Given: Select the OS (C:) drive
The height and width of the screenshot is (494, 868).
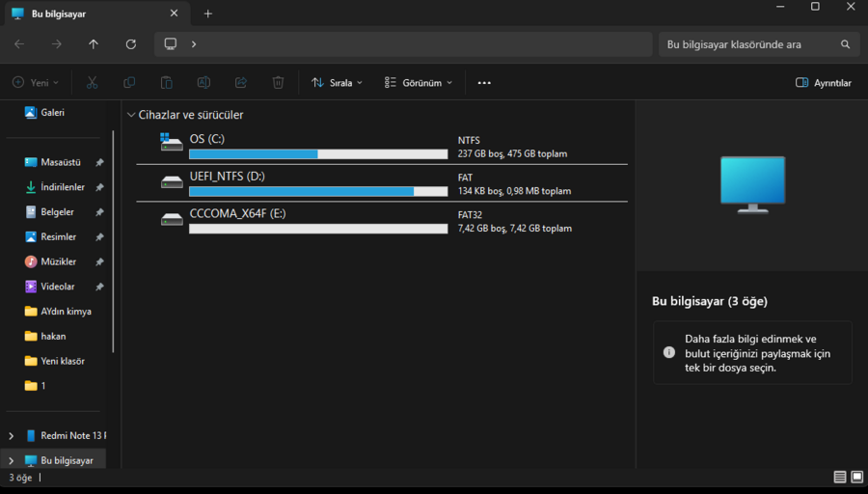Looking at the screenshot, I should click(x=207, y=139).
